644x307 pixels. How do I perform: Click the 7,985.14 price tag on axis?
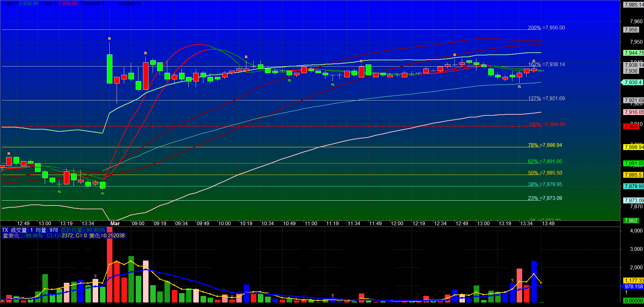634,5
